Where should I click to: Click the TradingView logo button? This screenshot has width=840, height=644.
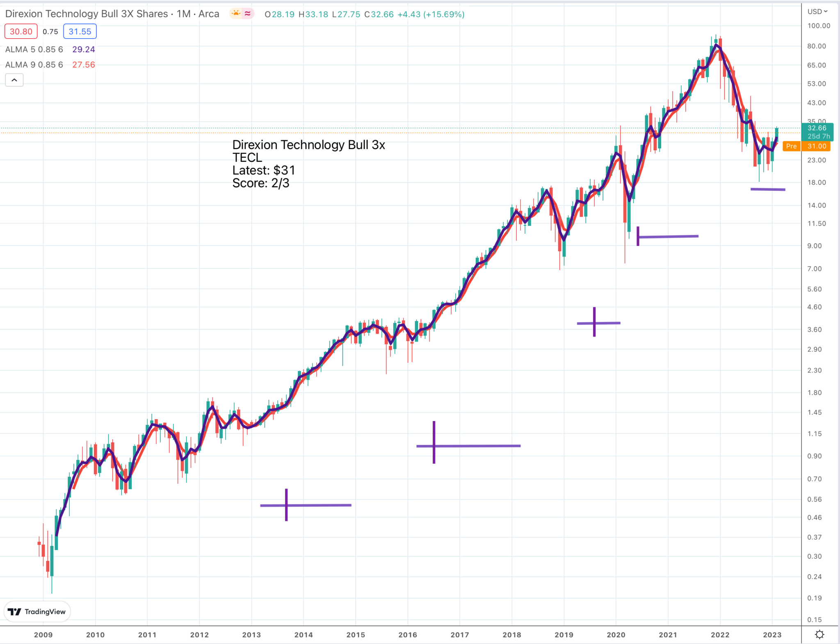pyautogui.click(x=37, y=612)
